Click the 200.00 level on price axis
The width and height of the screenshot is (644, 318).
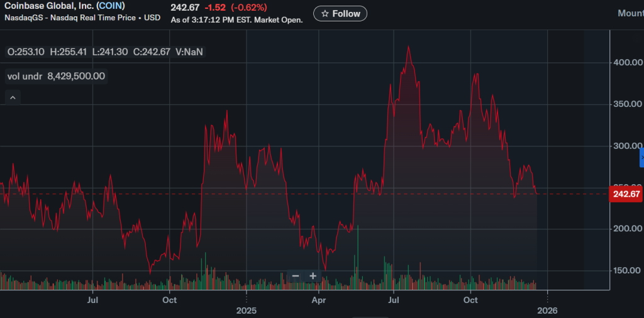(x=627, y=229)
